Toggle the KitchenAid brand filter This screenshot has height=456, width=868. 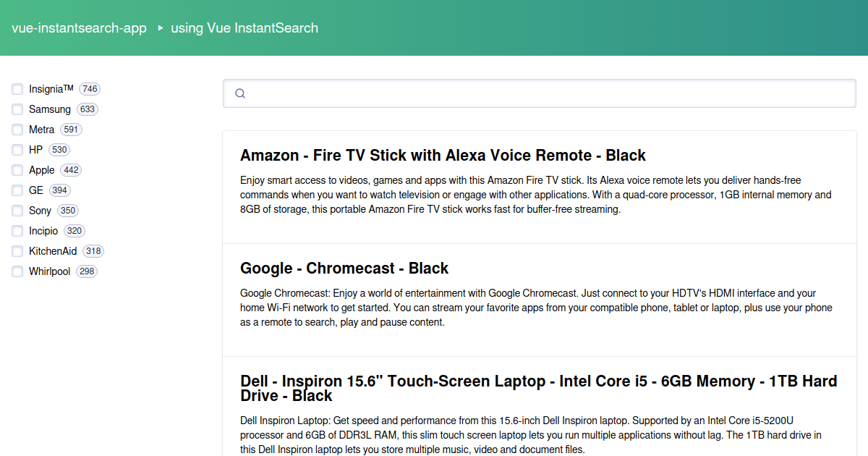click(x=17, y=251)
